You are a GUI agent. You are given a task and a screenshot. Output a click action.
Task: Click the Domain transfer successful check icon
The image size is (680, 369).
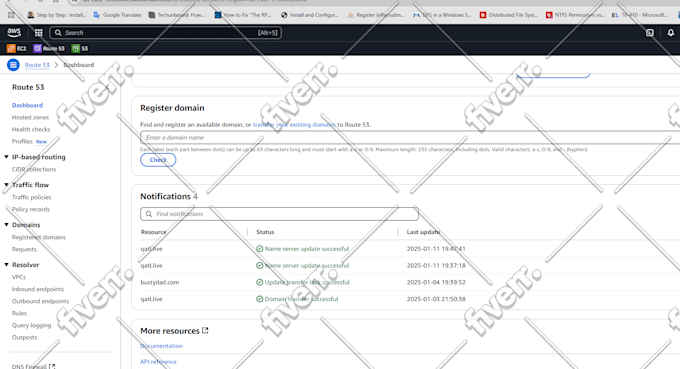[259, 299]
